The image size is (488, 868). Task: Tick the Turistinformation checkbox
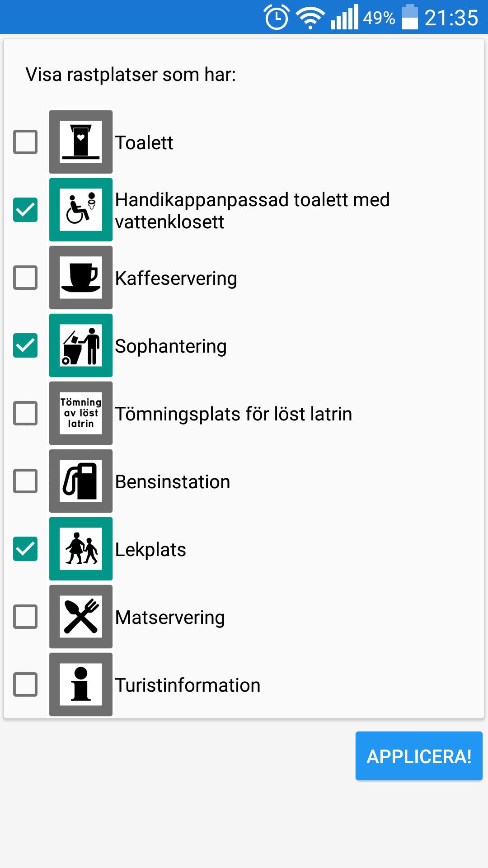(x=25, y=684)
